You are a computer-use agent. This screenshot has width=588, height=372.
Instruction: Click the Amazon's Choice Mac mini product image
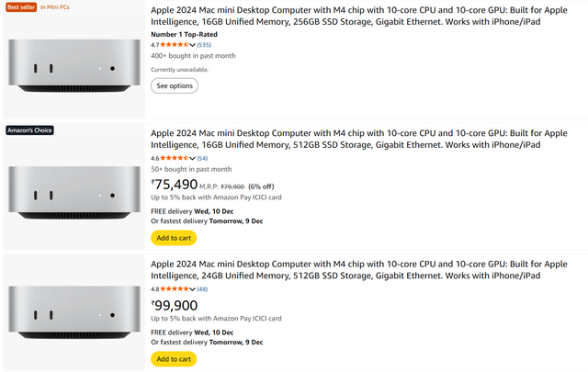[73, 193]
